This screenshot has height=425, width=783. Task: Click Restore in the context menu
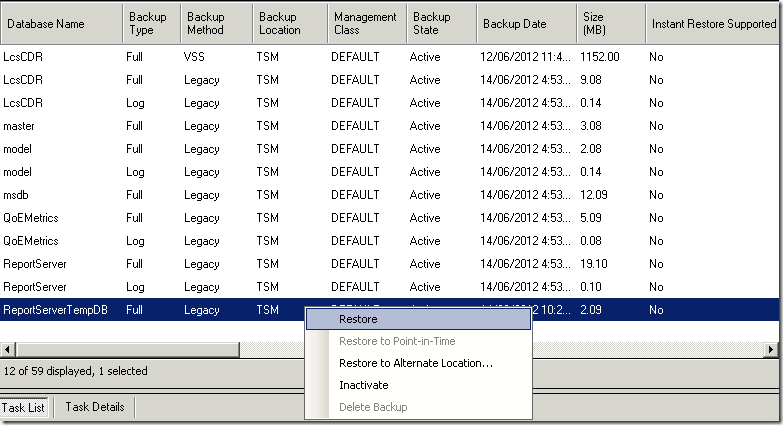[358, 319]
